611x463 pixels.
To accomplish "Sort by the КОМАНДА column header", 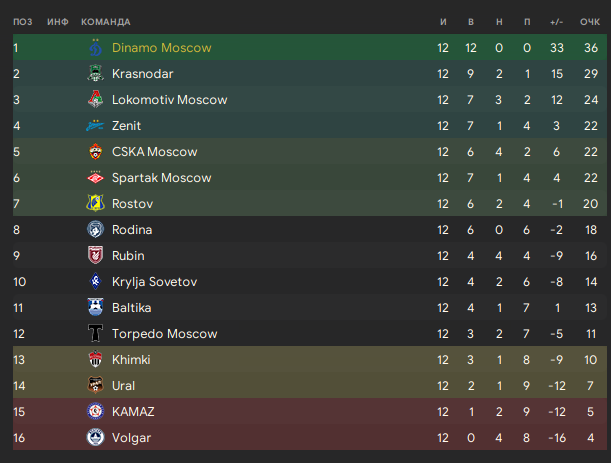I will pos(106,22).
